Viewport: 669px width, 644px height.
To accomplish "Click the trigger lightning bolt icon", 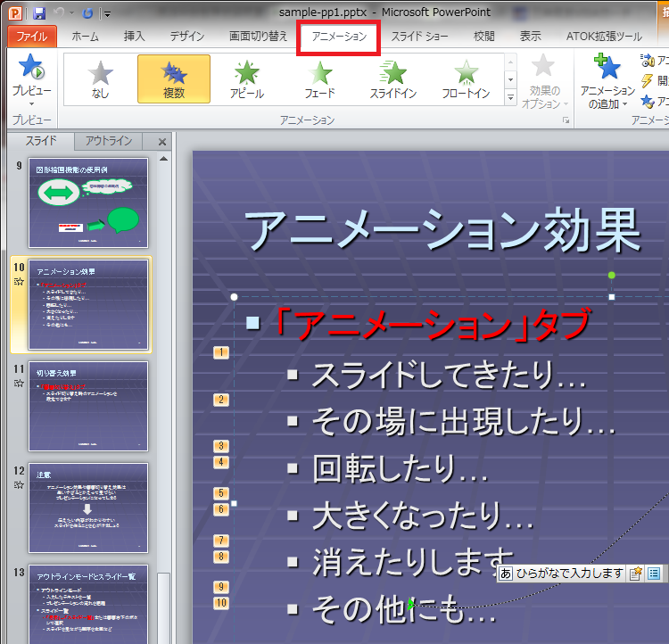I will [x=648, y=80].
